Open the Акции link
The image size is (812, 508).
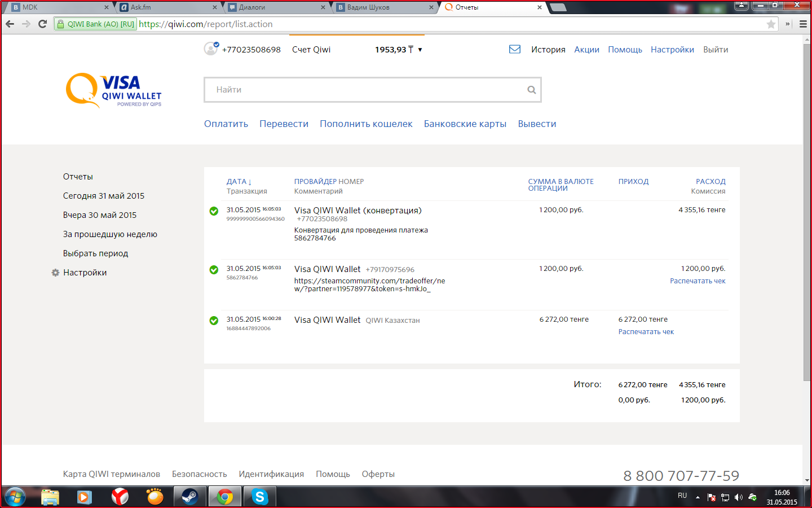pyautogui.click(x=586, y=50)
